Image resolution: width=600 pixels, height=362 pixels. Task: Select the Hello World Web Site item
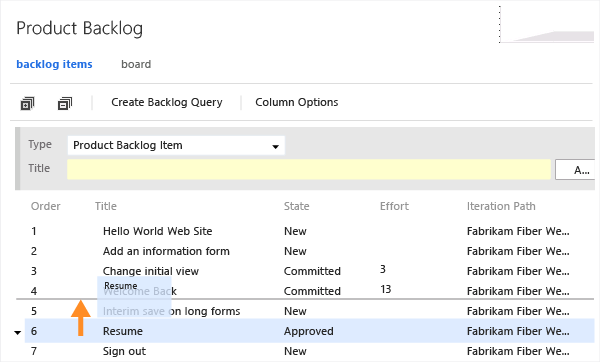click(157, 231)
